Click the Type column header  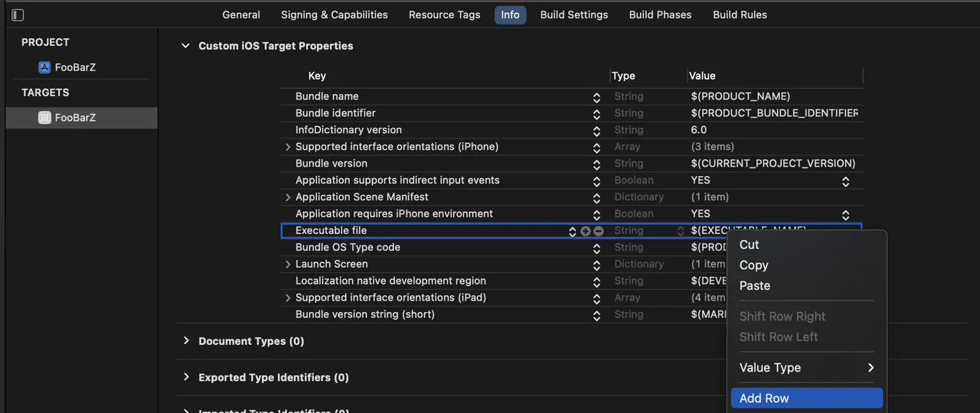[x=623, y=76]
